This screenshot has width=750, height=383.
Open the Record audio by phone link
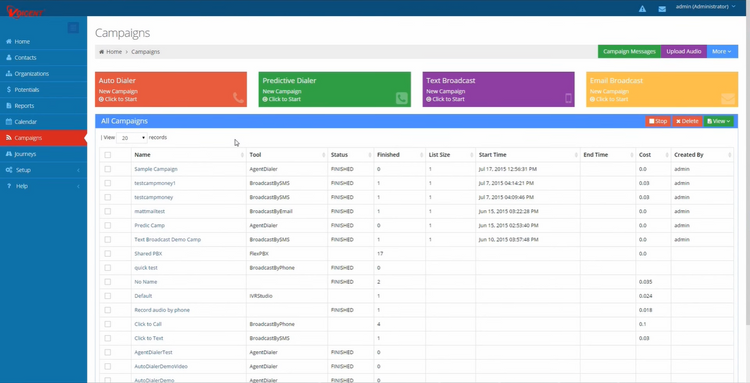click(x=162, y=310)
